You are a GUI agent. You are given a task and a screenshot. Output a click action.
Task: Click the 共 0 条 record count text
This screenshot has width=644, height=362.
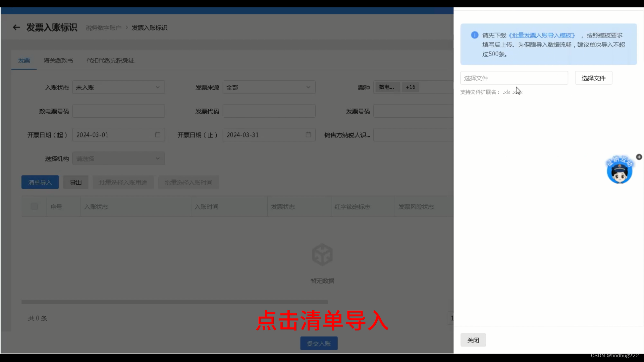click(38, 318)
